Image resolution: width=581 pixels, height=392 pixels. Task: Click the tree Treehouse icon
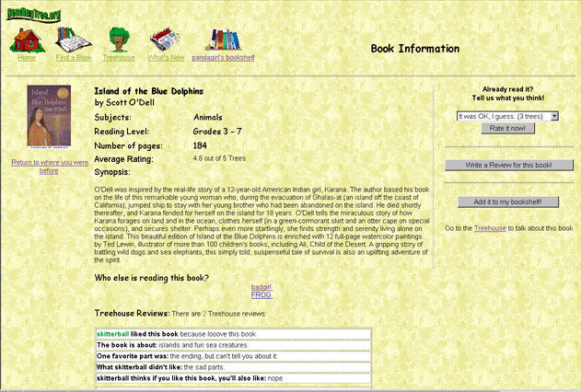(x=119, y=39)
